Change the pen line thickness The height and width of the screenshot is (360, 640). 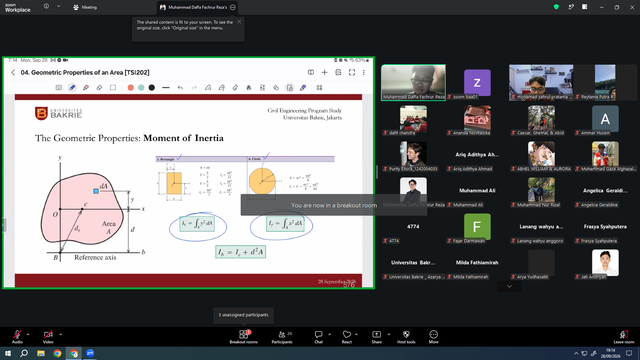point(166,87)
